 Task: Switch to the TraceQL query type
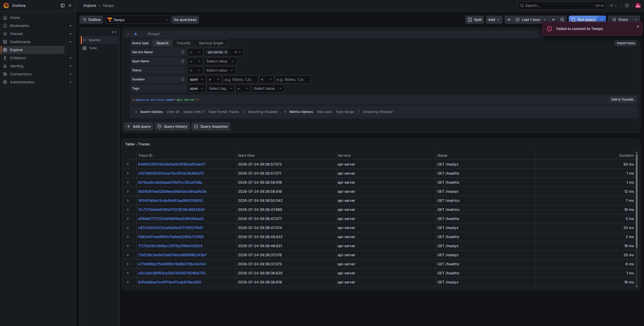point(184,43)
